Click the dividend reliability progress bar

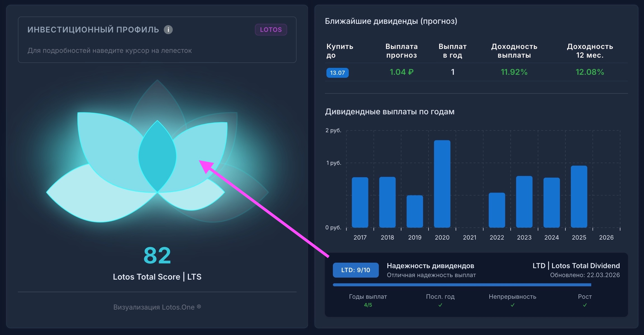click(x=462, y=285)
